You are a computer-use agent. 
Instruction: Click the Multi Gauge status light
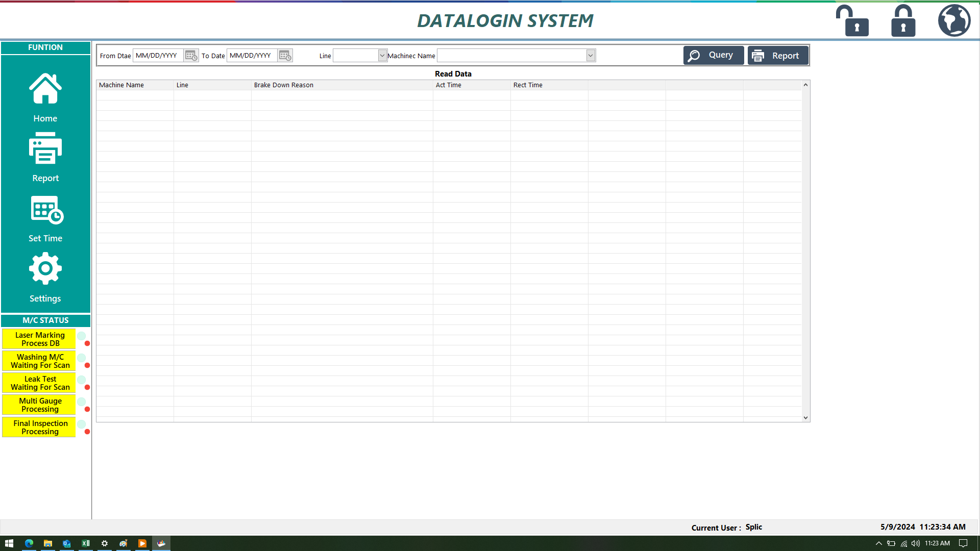click(x=81, y=402)
